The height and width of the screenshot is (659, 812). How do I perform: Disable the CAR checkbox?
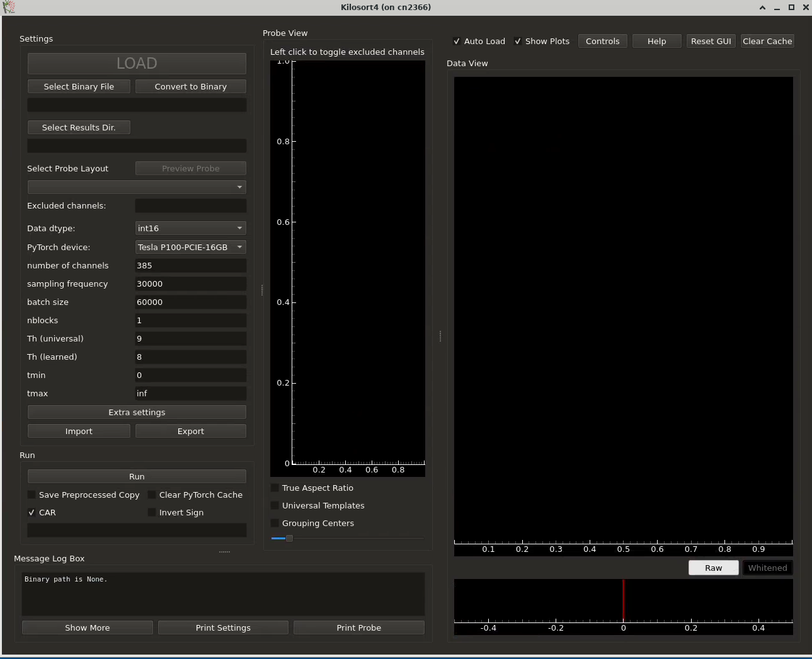31,512
